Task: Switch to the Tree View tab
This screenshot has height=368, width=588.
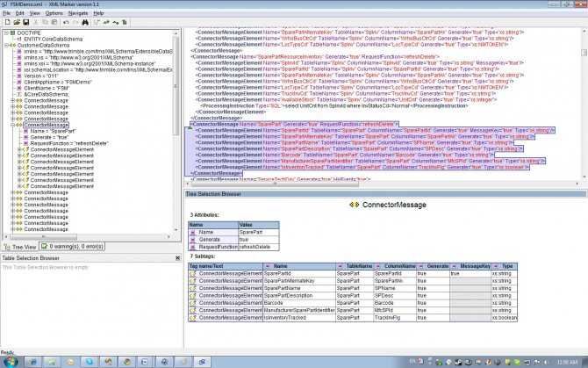Action: point(20,247)
